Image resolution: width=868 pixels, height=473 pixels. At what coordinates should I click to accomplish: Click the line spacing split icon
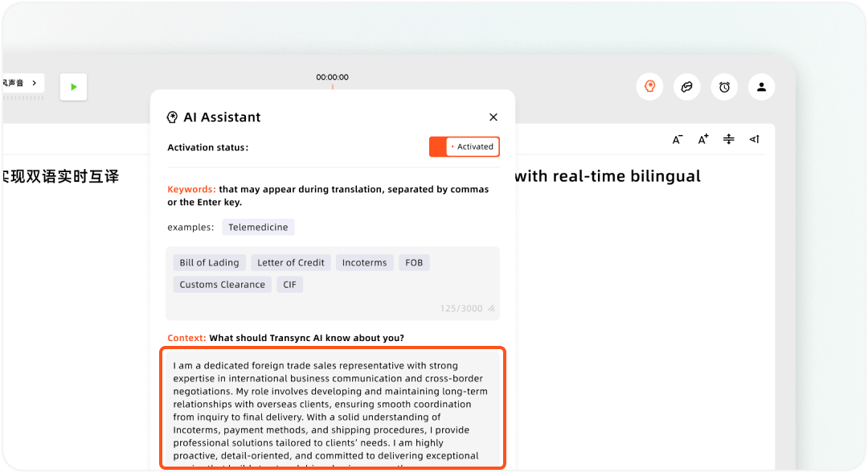pos(728,139)
